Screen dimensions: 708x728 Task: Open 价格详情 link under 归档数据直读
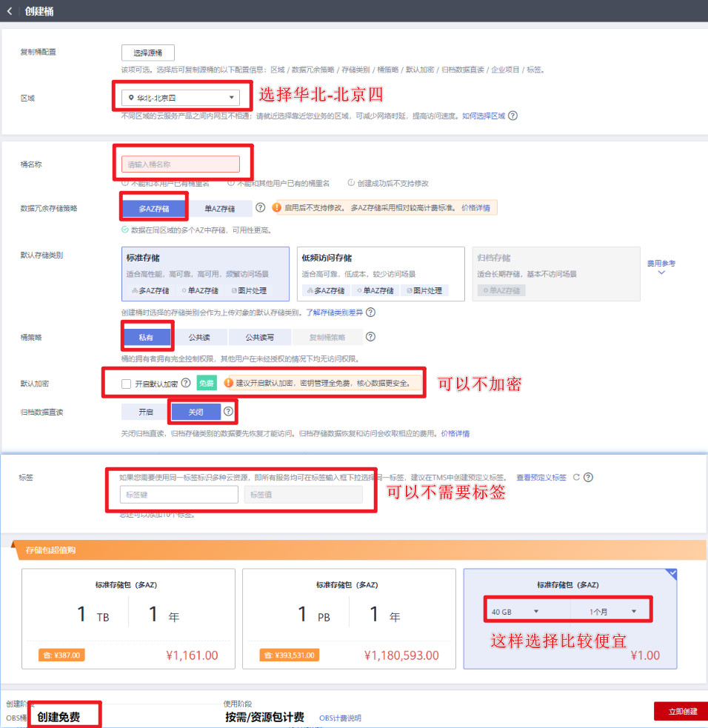[x=455, y=433]
